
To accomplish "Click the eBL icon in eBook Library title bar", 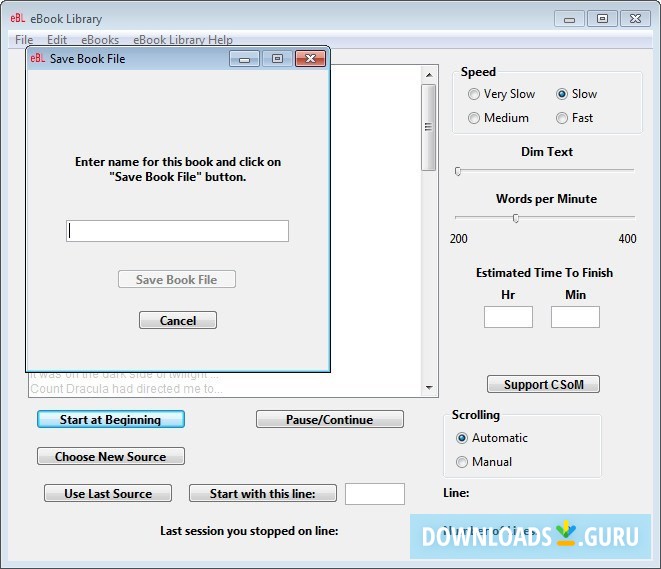I will 18,18.
